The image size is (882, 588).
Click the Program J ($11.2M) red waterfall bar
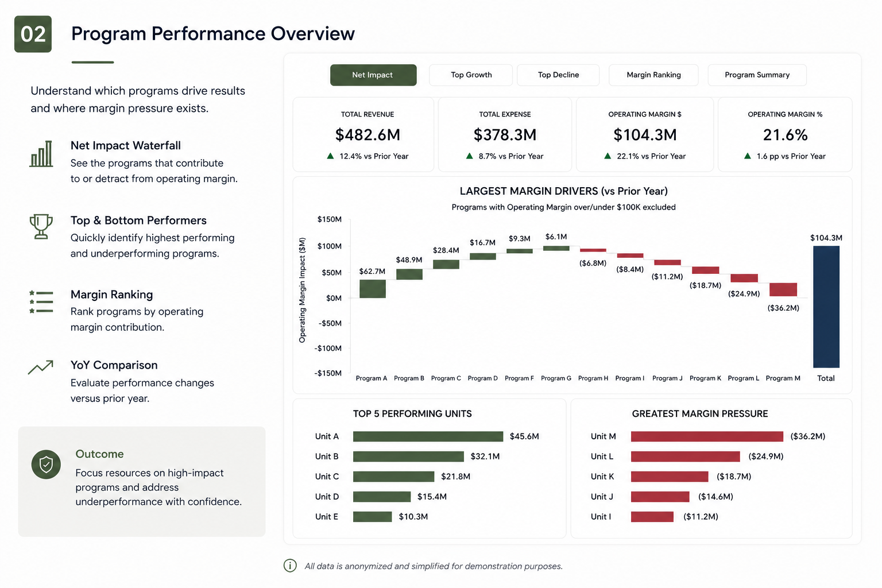click(x=667, y=262)
